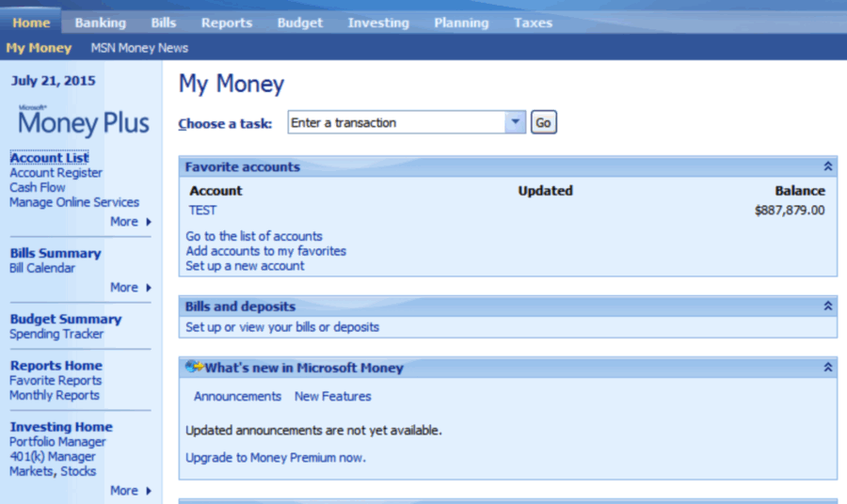Screen dimensions: 847x504
Task: Go to the Reports tab
Action: pos(227,23)
